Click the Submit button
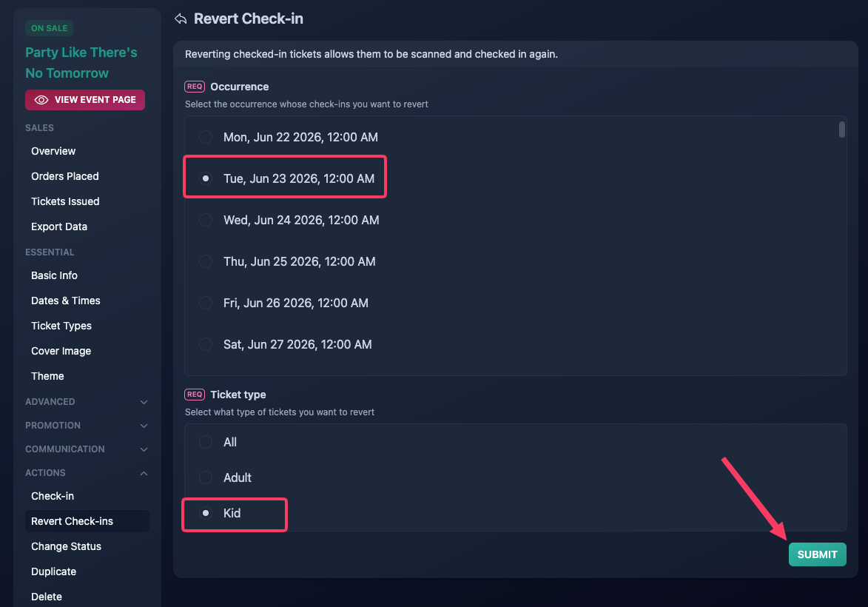 point(817,554)
